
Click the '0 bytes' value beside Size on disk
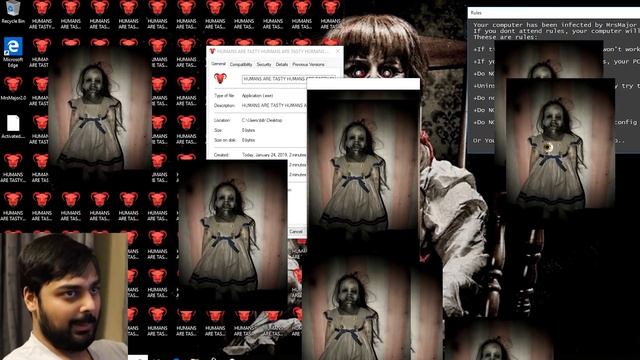(x=248, y=140)
